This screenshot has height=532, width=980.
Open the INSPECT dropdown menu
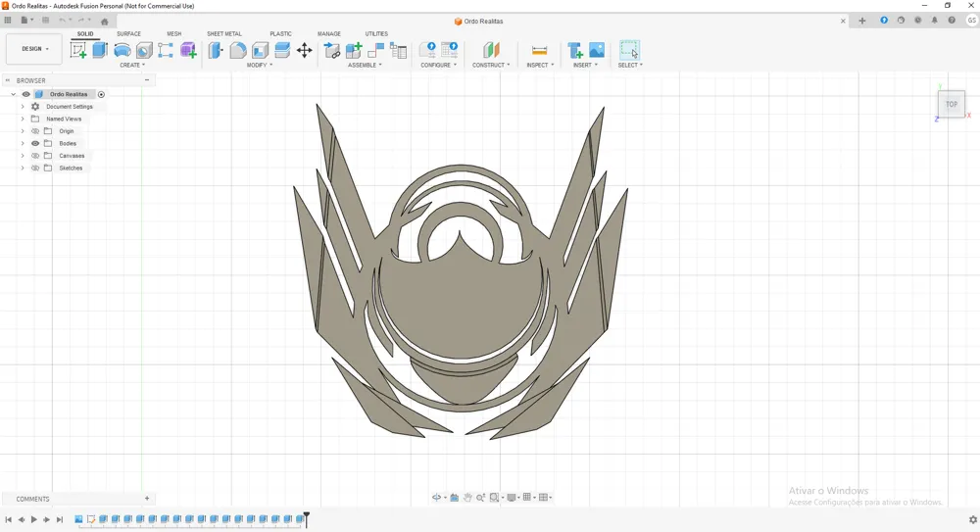click(540, 65)
